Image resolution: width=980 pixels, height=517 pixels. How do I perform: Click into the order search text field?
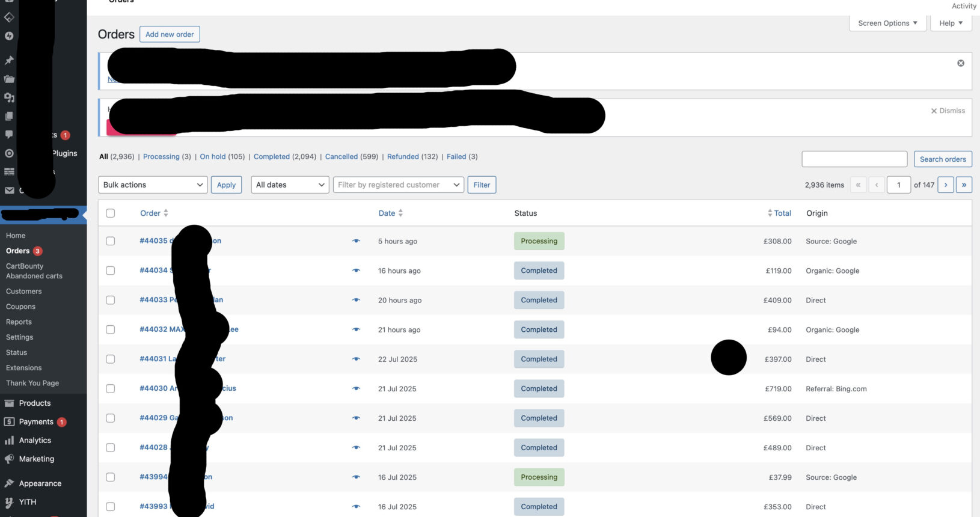[x=854, y=159]
